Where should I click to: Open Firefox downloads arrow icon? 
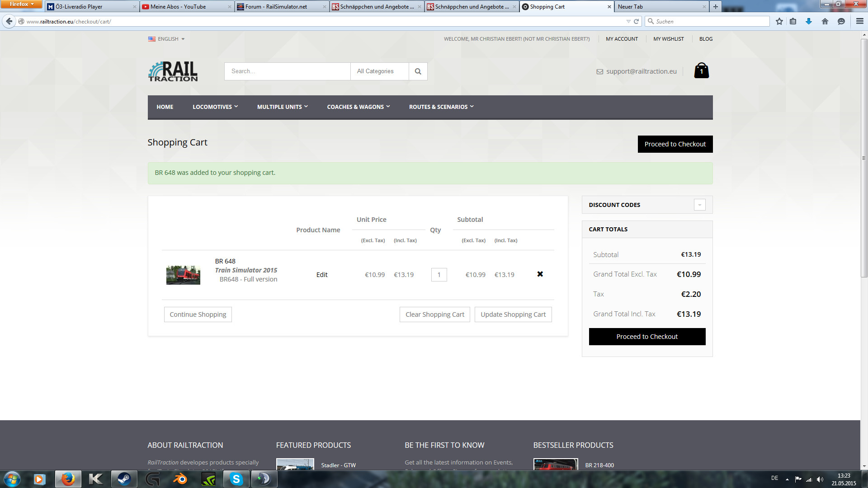(x=809, y=21)
